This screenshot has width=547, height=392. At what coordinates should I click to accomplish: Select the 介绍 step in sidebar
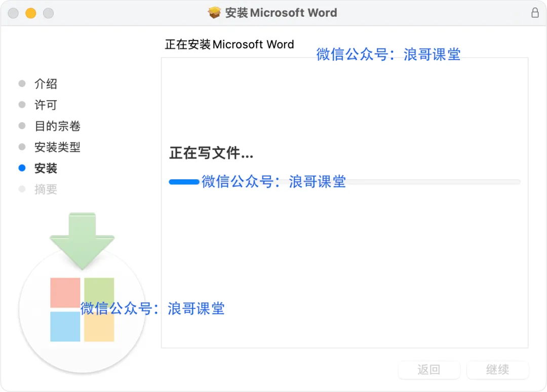coord(46,84)
